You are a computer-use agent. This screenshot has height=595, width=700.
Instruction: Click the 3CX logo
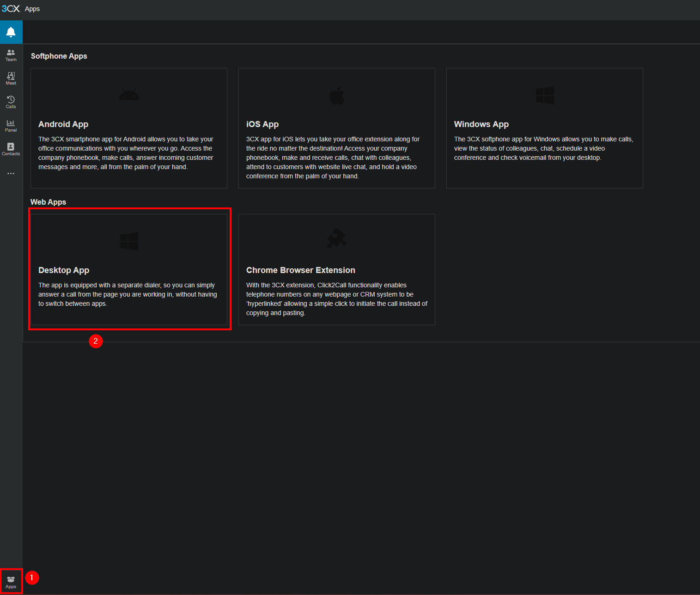pos(11,9)
